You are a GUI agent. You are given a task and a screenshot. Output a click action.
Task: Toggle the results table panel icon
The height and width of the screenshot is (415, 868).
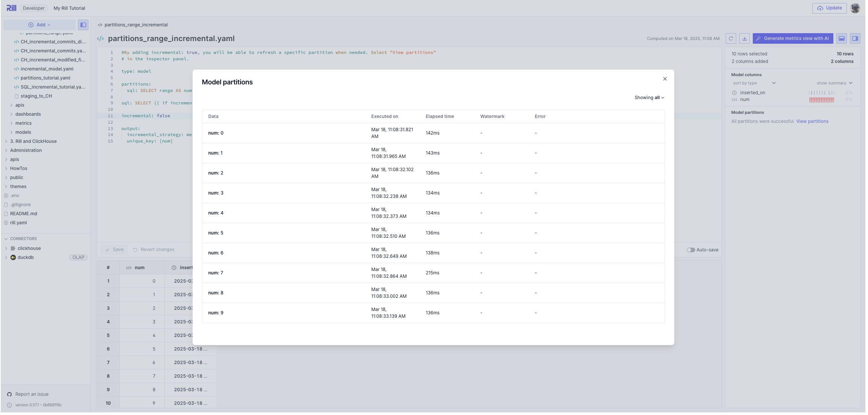[841, 38]
